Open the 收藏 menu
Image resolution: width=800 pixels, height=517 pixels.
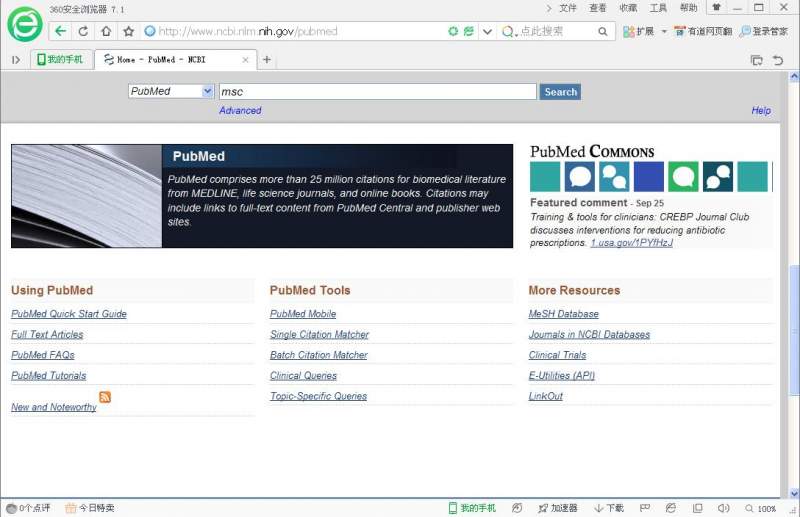click(x=628, y=8)
